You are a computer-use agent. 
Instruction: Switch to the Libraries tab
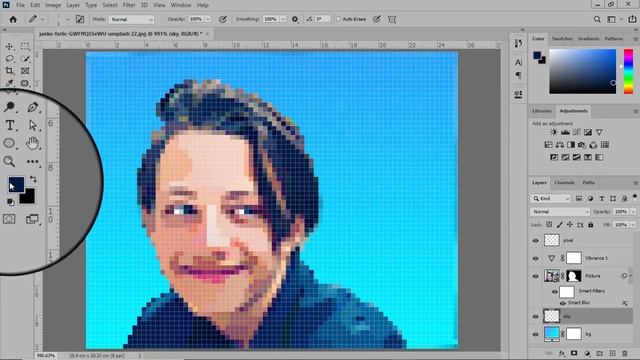click(542, 111)
